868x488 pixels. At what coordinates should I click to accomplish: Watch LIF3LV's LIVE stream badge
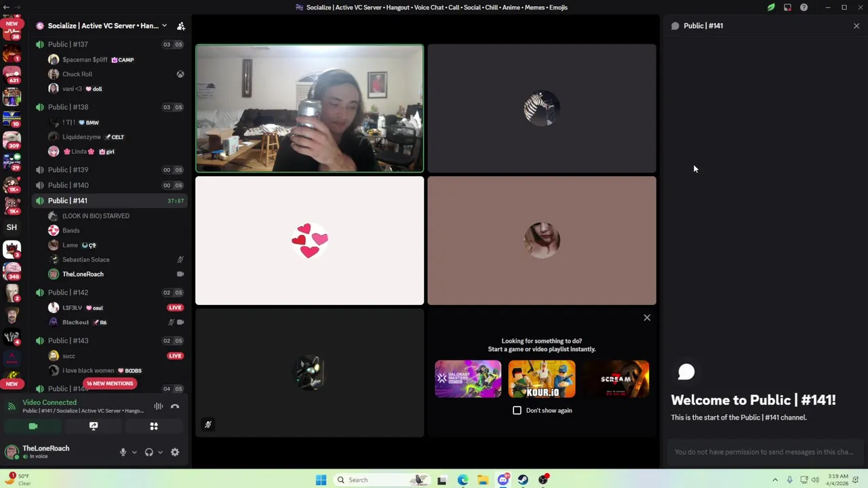click(175, 308)
